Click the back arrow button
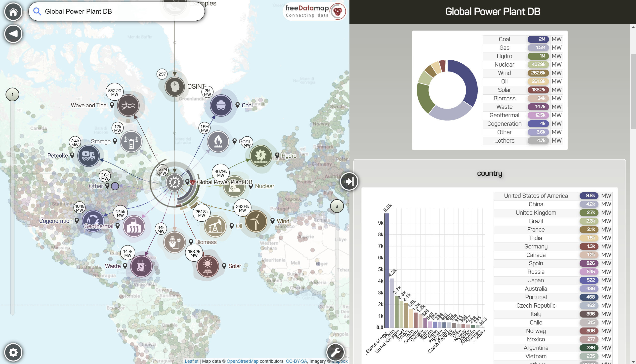 pyautogui.click(x=13, y=34)
